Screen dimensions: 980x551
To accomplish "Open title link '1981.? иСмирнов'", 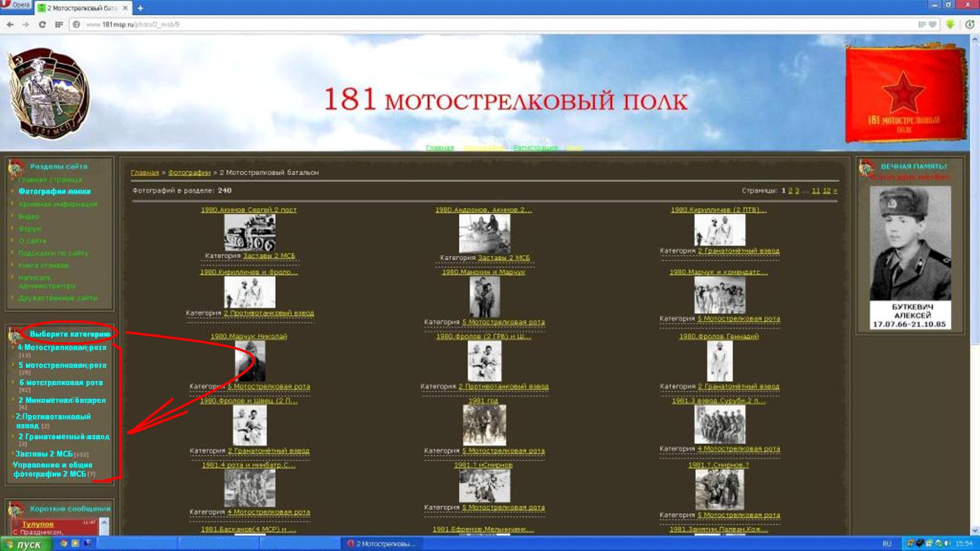I will tap(483, 465).
